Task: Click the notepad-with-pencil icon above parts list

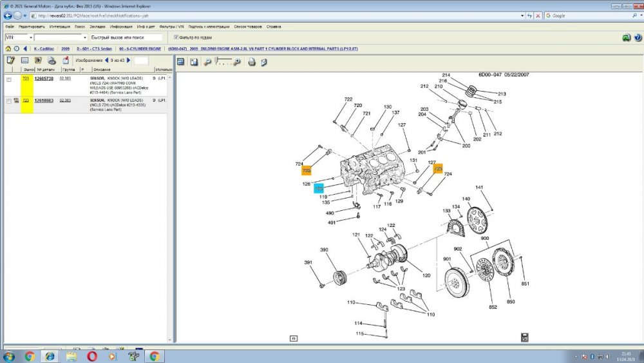Action: [10, 61]
